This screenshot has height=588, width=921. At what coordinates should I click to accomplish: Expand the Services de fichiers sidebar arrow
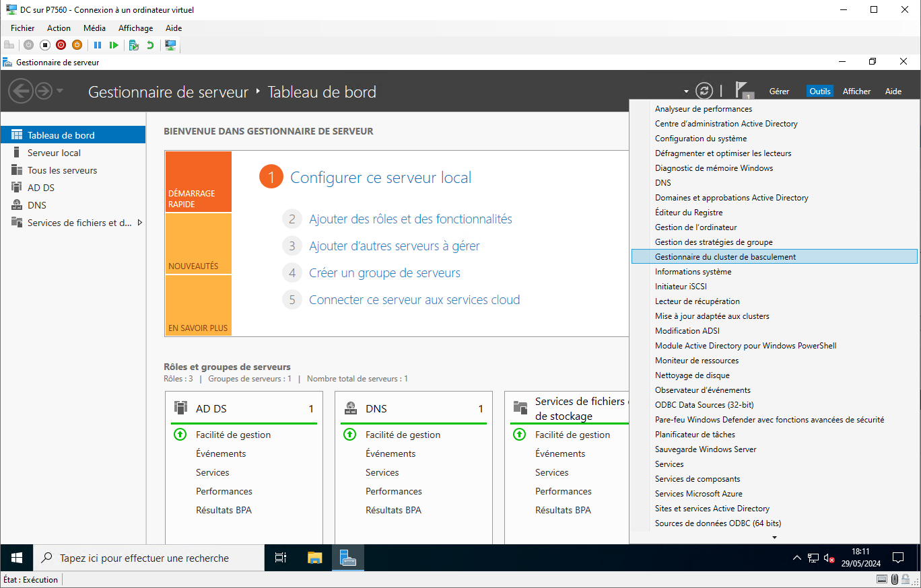[140, 223]
